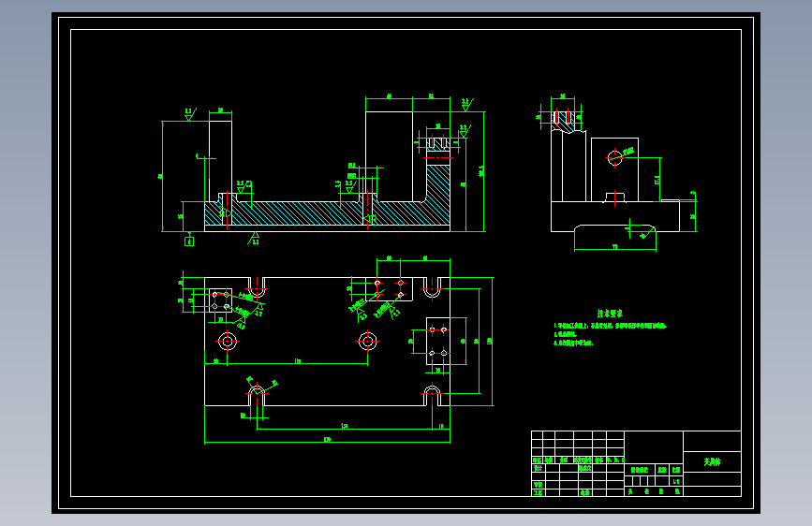Pick the boxed datum symbol under the section view

[189, 241]
